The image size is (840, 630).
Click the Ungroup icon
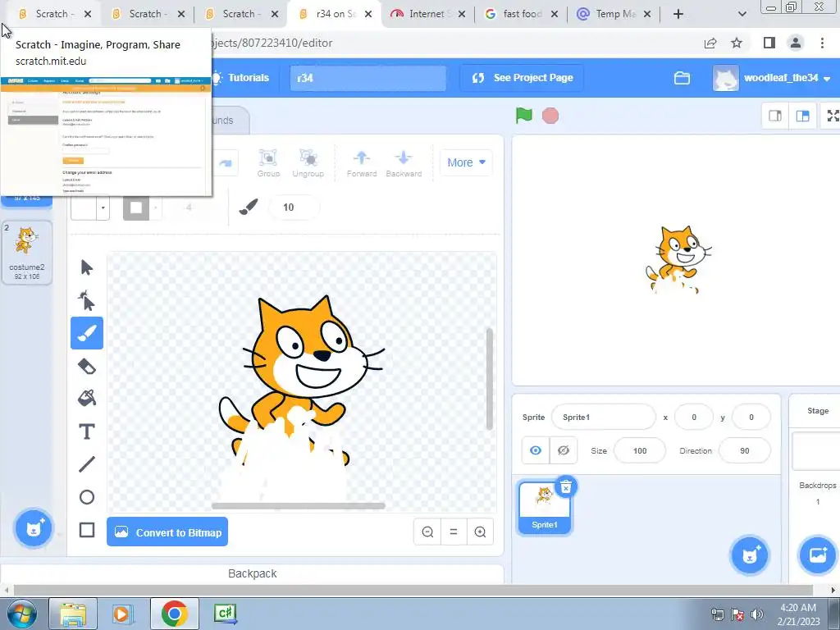pyautogui.click(x=308, y=163)
